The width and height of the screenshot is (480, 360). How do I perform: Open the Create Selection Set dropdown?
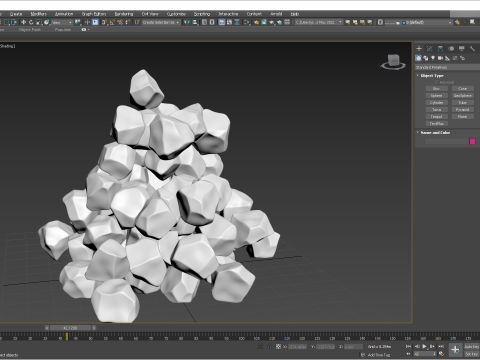[x=161, y=22]
